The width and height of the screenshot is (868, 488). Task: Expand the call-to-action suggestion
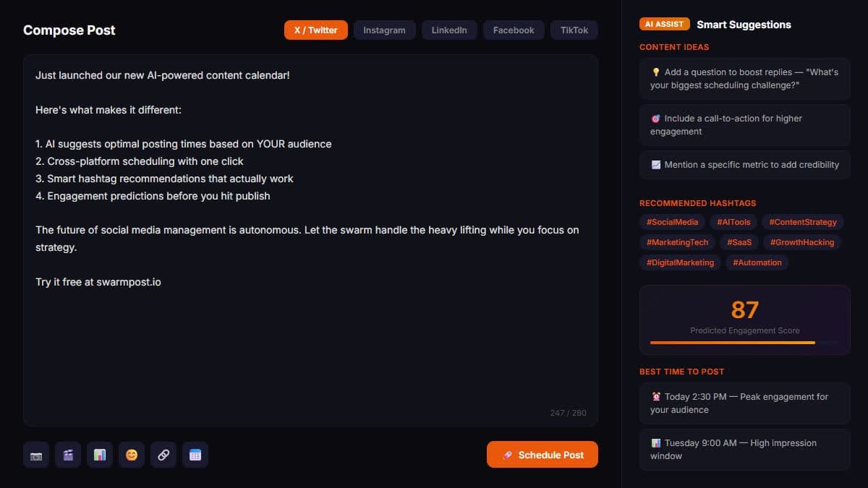pos(744,124)
